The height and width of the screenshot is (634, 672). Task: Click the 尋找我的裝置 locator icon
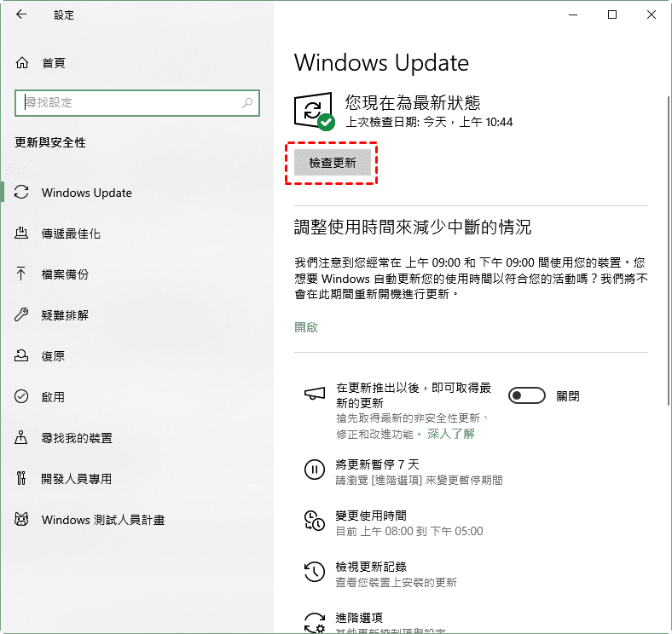(x=21, y=437)
